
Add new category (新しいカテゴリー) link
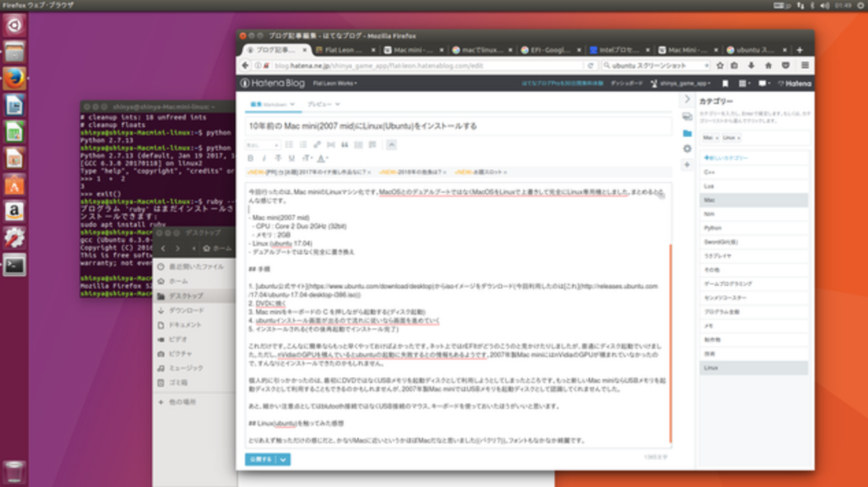[x=726, y=158]
